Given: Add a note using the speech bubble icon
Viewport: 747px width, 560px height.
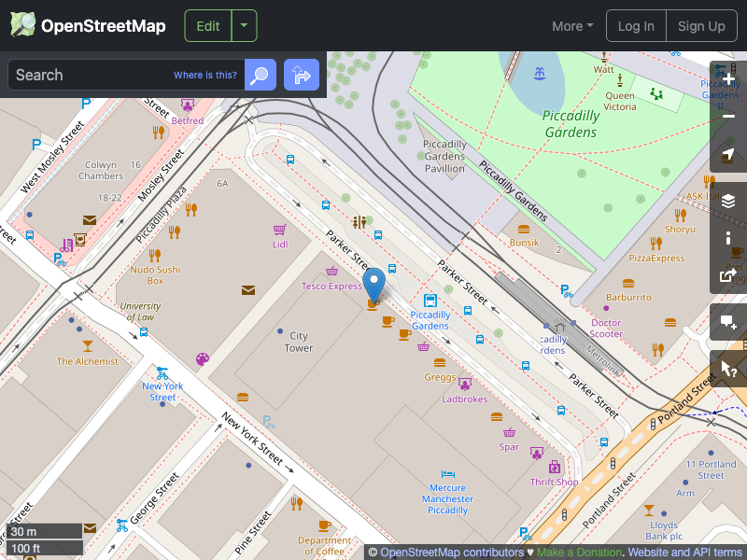Looking at the screenshot, I should (727, 322).
